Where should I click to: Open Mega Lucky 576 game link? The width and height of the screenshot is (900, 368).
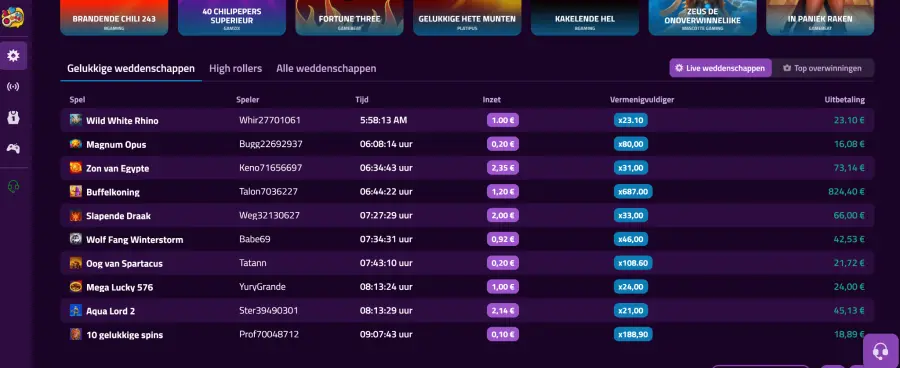pyautogui.click(x=120, y=288)
